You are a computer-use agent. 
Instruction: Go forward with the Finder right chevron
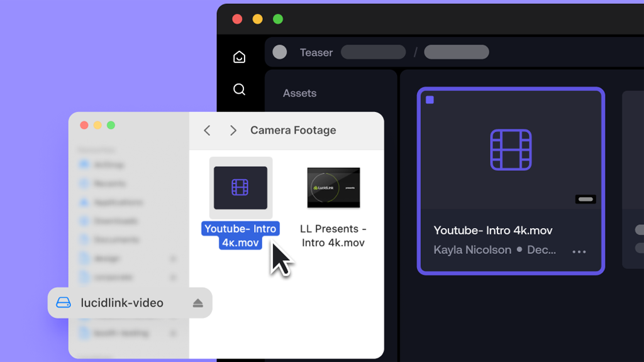pyautogui.click(x=233, y=131)
